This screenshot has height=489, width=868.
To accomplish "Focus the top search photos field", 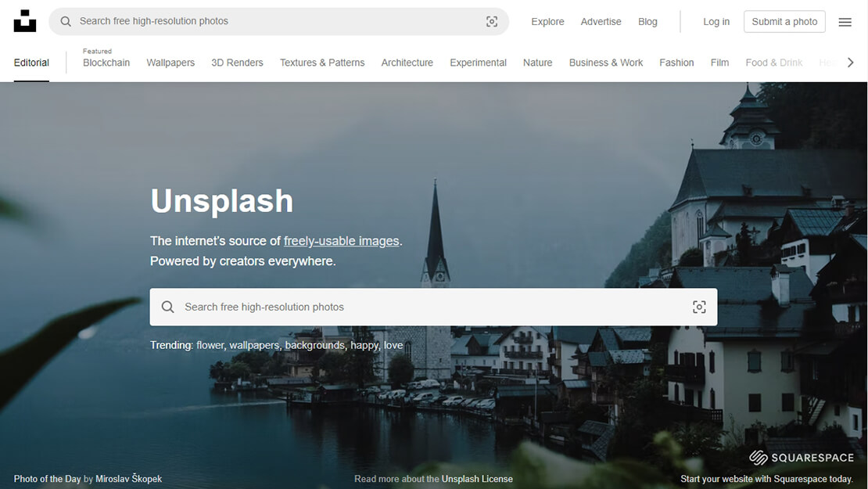I will pos(279,22).
